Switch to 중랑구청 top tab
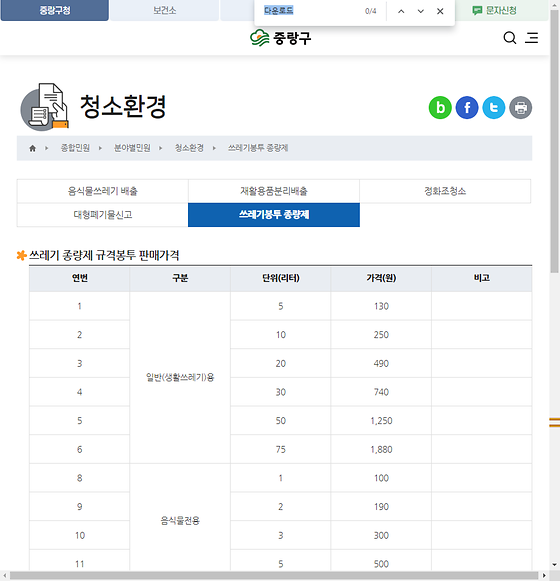 point(55,10)
